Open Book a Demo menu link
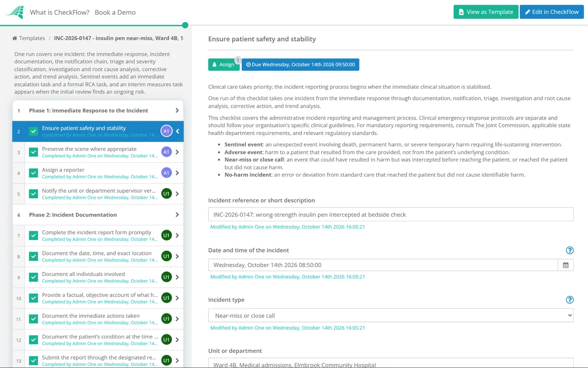The height and width of the screenshot is (368, 588). tap(115, 12)
